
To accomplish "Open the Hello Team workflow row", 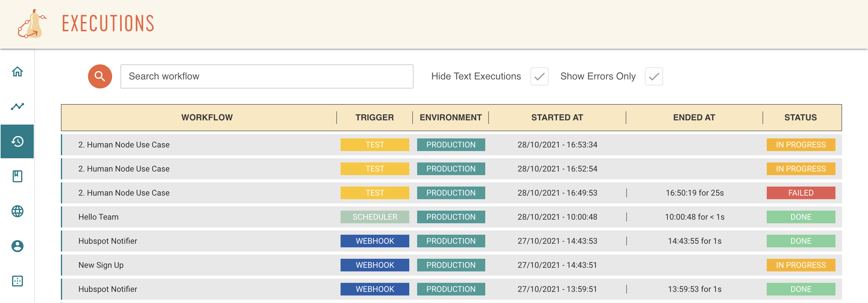I will pyautogui.click(x=451, y=217).
